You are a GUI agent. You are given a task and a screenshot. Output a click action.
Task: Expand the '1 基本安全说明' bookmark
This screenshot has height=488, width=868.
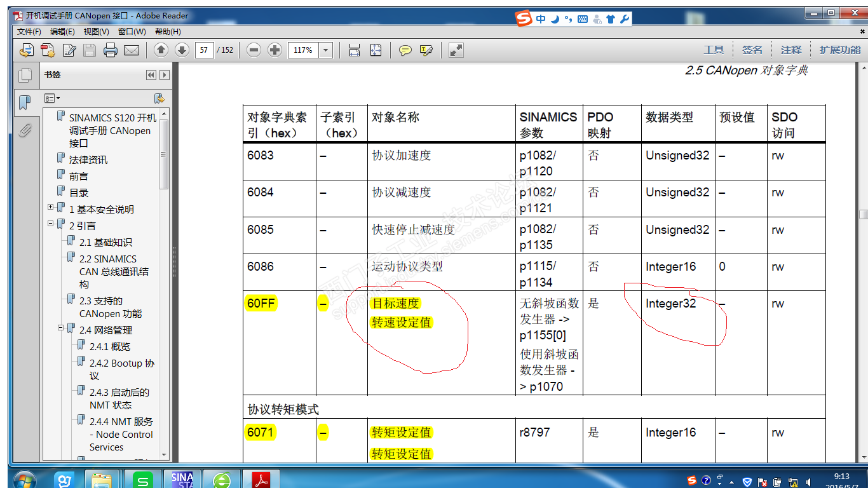tap(51, 208)
